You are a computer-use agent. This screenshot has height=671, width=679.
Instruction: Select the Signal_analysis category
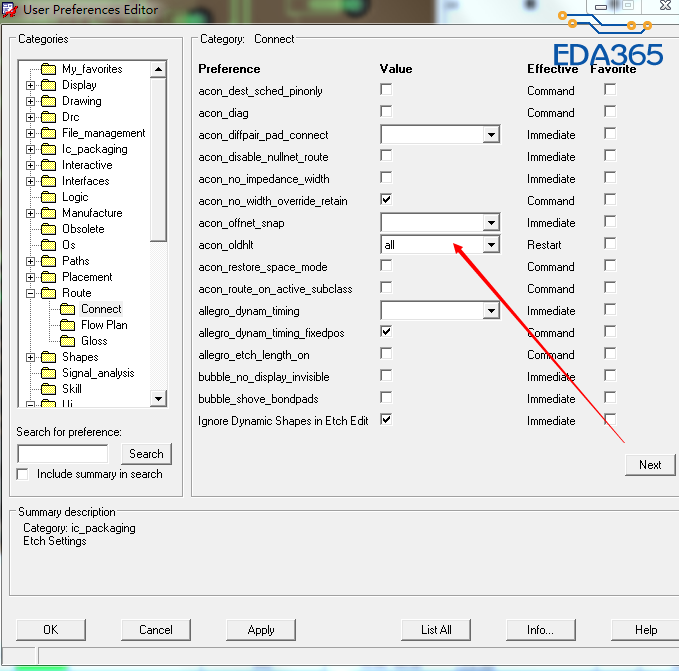(98, 373)
